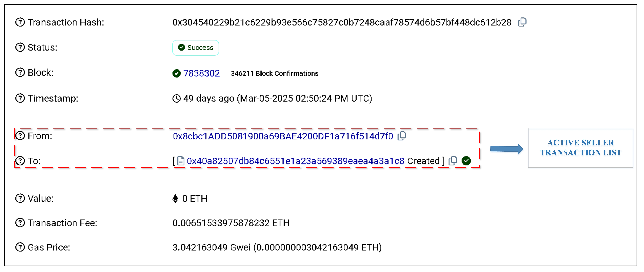Open the From address 0x8cbc1ADD link

tap(283, 136)
